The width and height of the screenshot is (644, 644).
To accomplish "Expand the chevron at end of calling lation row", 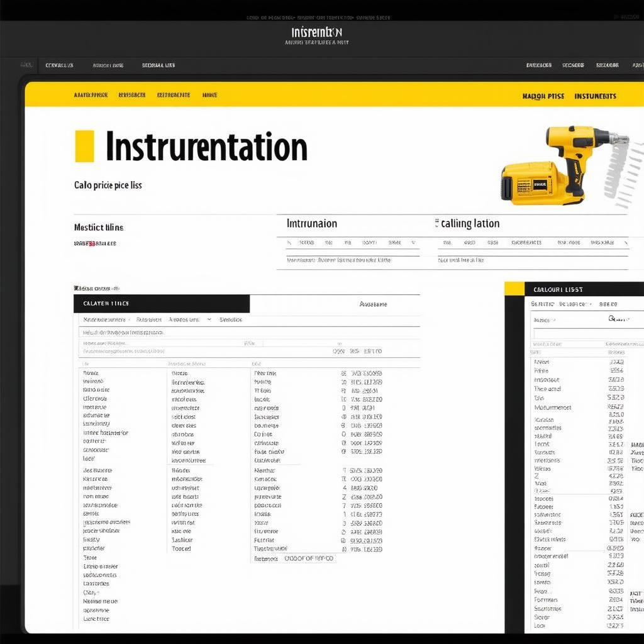I will point(626,242).
